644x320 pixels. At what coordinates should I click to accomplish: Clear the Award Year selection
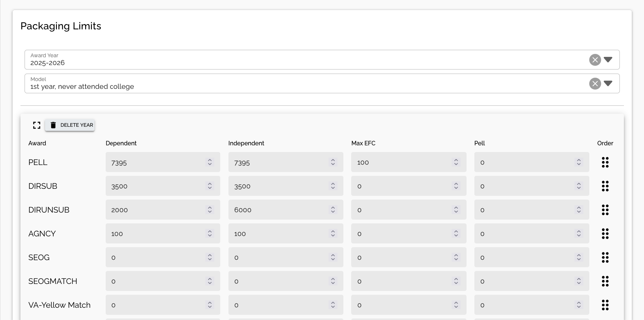pyautogui.click(x=595, y=60)
